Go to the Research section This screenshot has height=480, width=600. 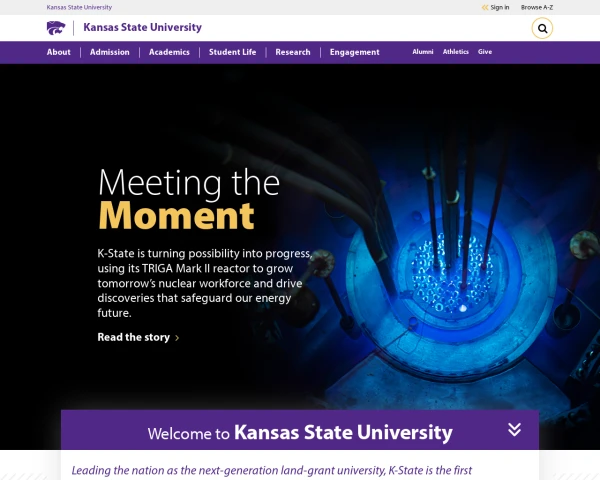point(293,52)
